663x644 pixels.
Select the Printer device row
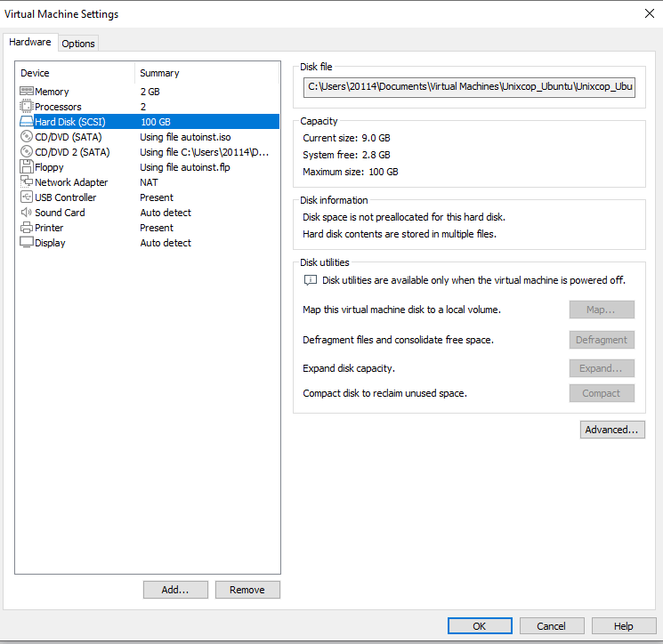pyautogui.click(x=149, y=228)
